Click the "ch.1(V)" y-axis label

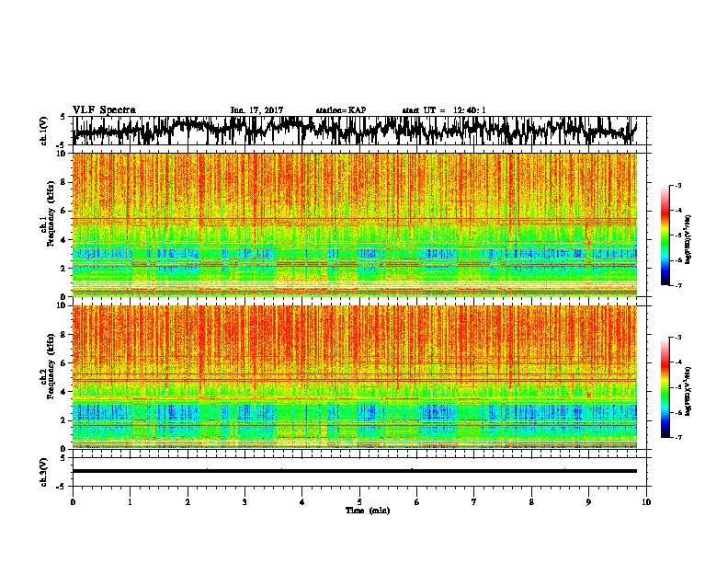[x=44, y=131]
